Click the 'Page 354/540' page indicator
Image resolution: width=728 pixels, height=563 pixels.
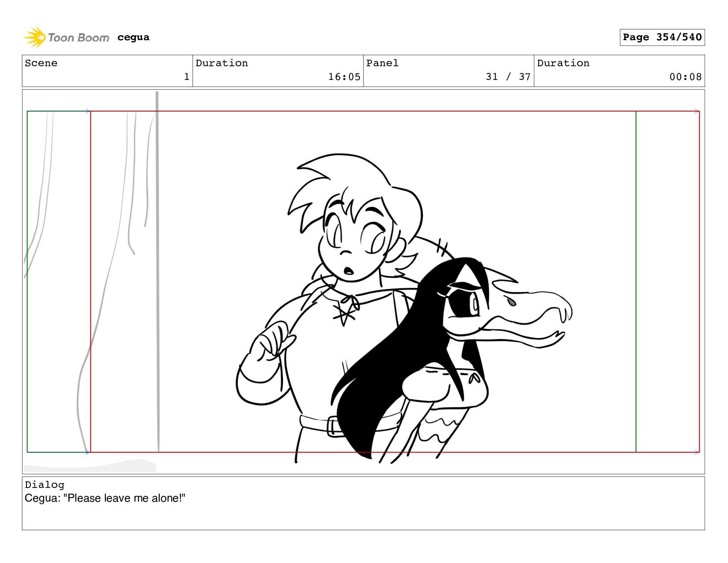point(662,37)
